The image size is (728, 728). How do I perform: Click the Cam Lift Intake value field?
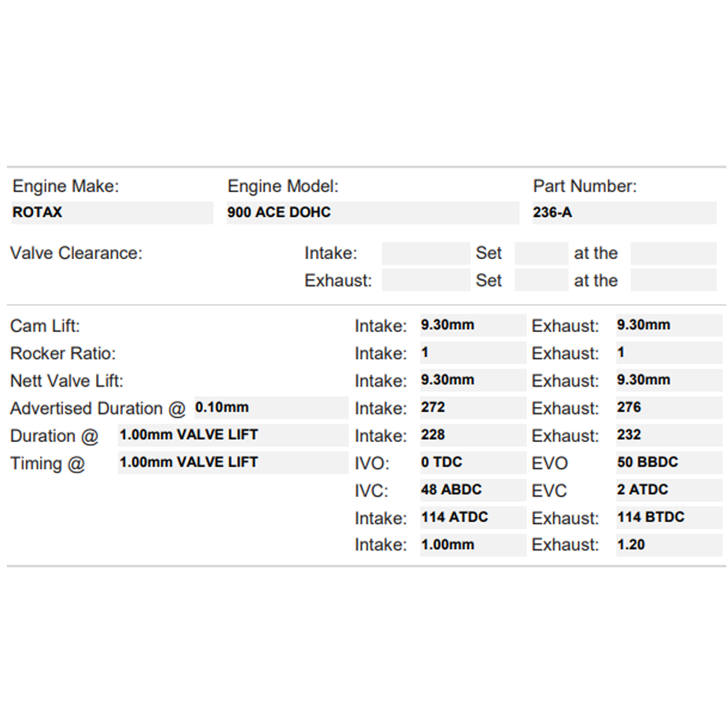[x=472, y=325]
